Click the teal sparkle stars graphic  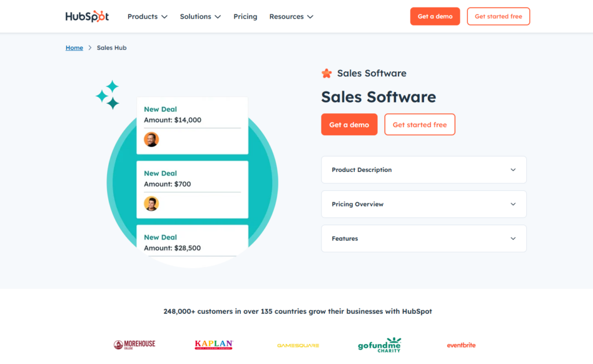click(108, 95)
